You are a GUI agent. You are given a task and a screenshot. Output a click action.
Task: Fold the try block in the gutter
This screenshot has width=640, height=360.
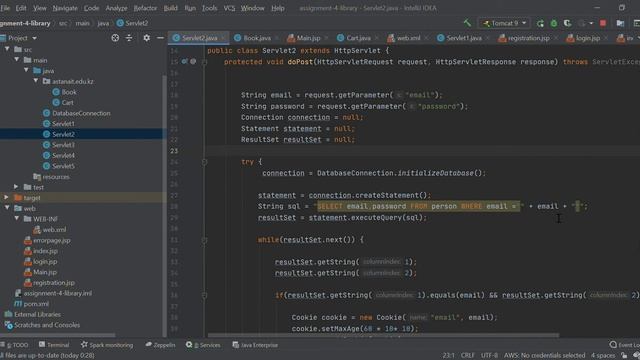tap(204, 162)
